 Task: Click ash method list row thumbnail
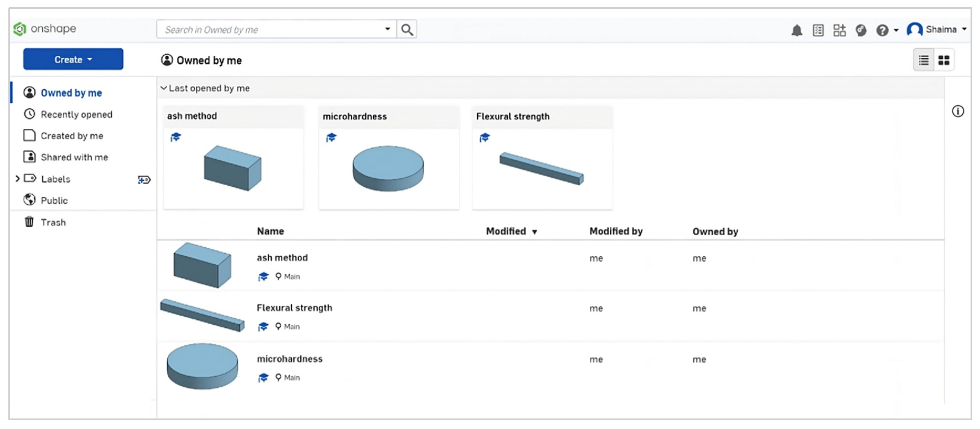pos(202,265)
